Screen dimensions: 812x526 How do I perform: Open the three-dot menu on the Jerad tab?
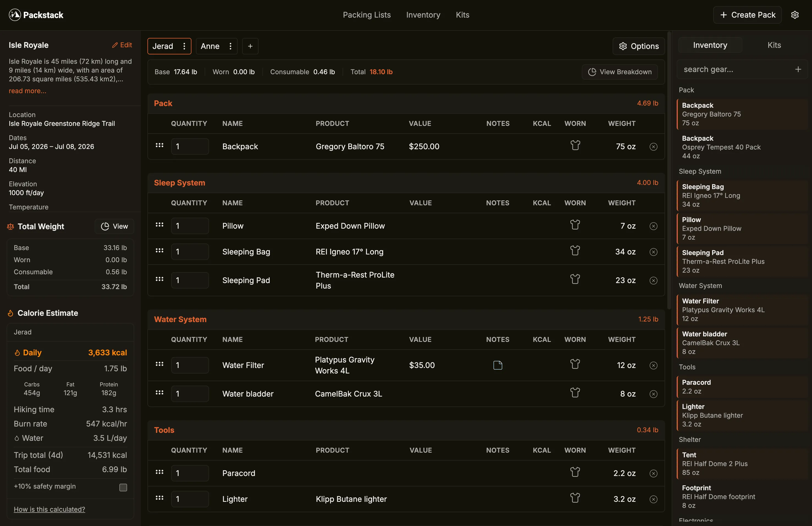click(184, 46)
